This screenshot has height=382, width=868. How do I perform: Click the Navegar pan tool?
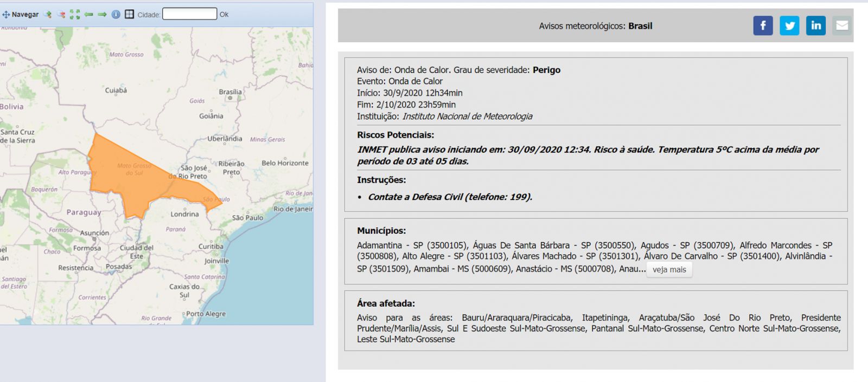[21, 15]
